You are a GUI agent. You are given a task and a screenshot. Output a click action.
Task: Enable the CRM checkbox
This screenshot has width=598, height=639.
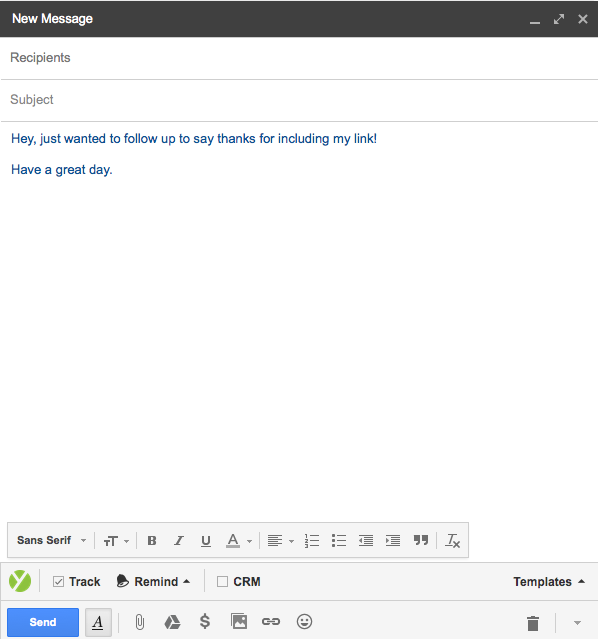222,582
